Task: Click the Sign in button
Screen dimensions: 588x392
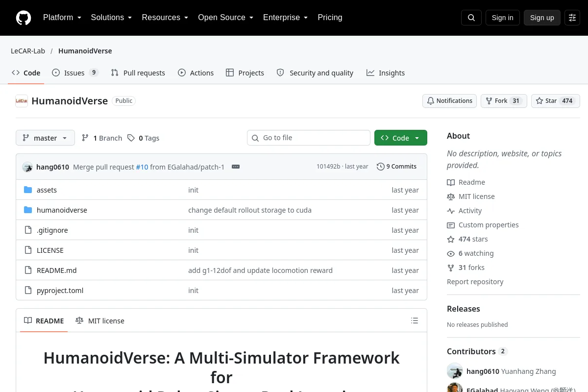Action: (502, 18)
